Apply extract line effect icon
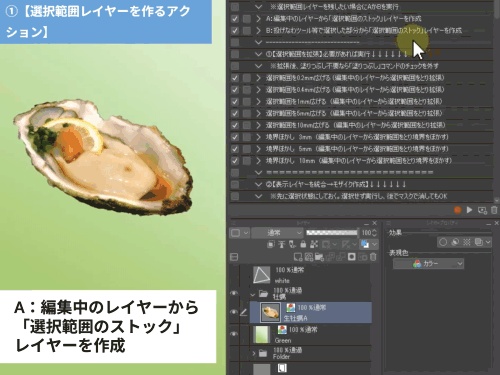Screen dimensions: 500x375 [455, 242]
